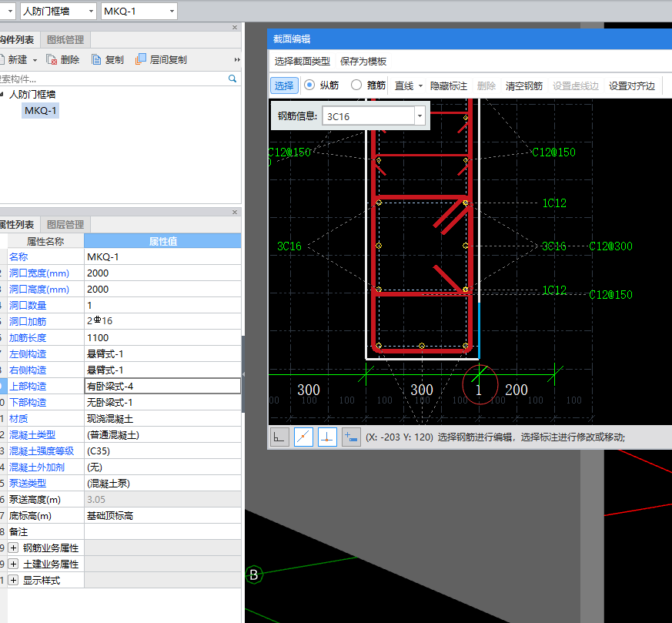Click the dimension 200 in the drawing
The image size is (672, 623).
(516, 390)
